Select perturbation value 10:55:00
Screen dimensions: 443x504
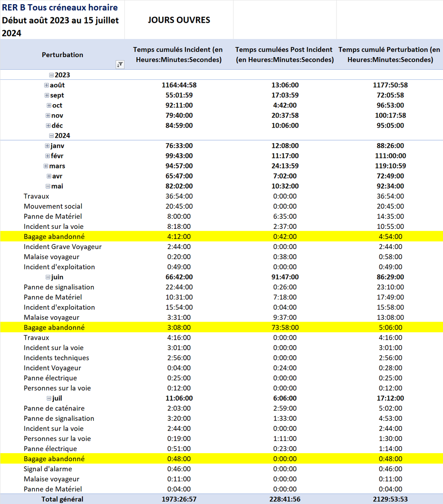point(390,226)
